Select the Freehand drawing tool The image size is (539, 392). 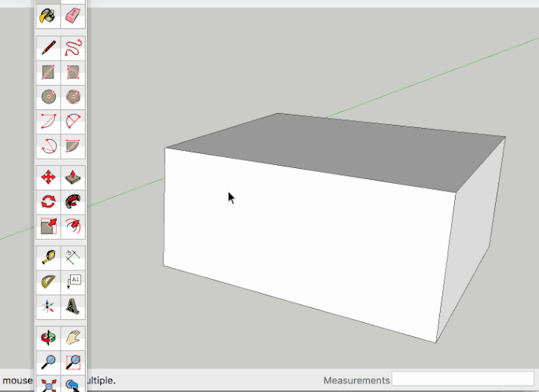point(73,48)
